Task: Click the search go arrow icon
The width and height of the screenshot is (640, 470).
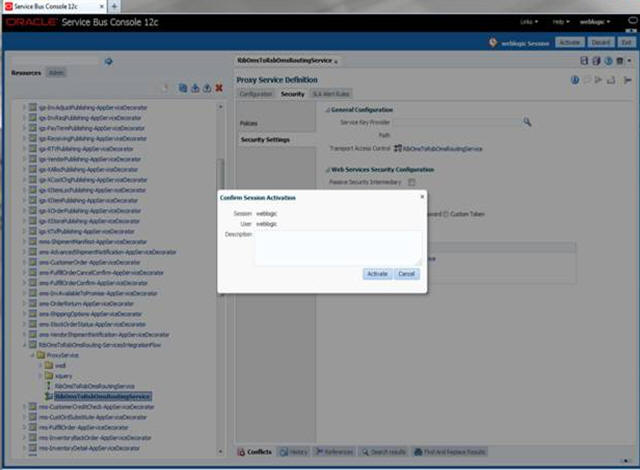Action: pyautogui.click(x=109, y=61)
